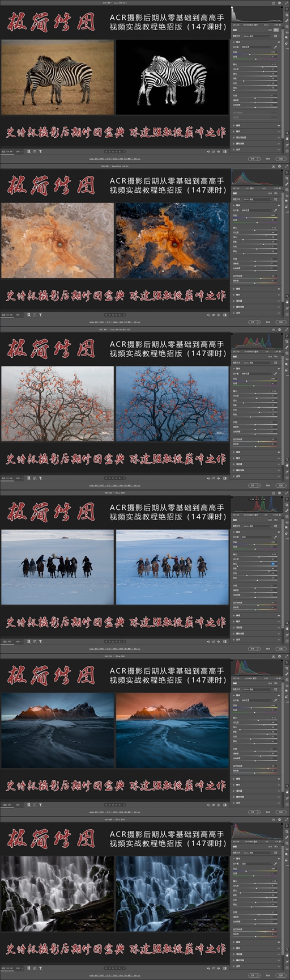
Task: Toggle the Curve panel eye in the horsemen editor
Action: pos(279,615)
